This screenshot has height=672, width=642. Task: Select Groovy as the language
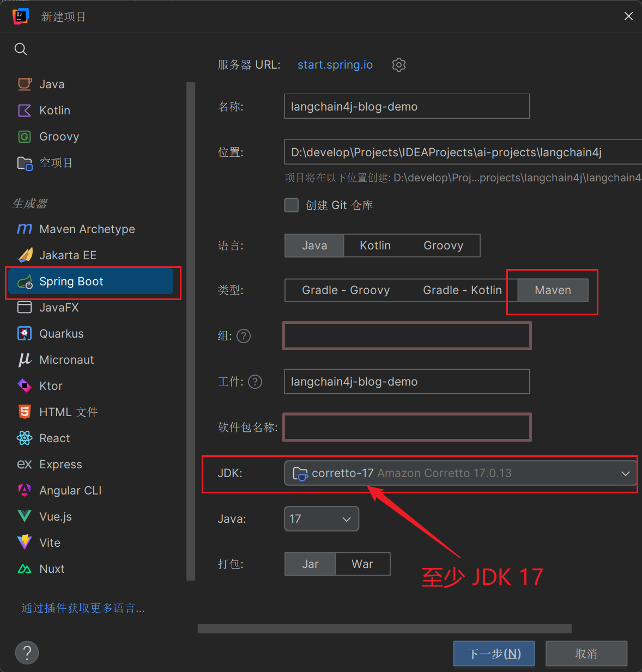point(443,246)
